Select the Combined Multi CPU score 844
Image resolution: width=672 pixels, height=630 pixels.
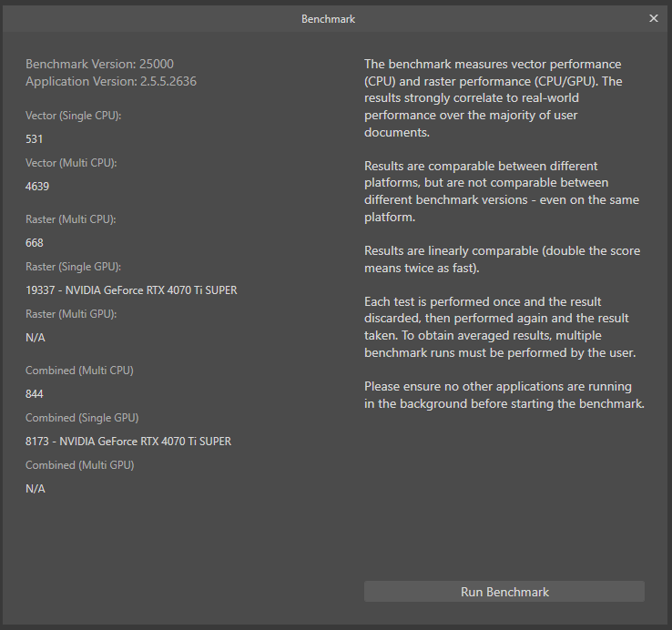[35, 394]
